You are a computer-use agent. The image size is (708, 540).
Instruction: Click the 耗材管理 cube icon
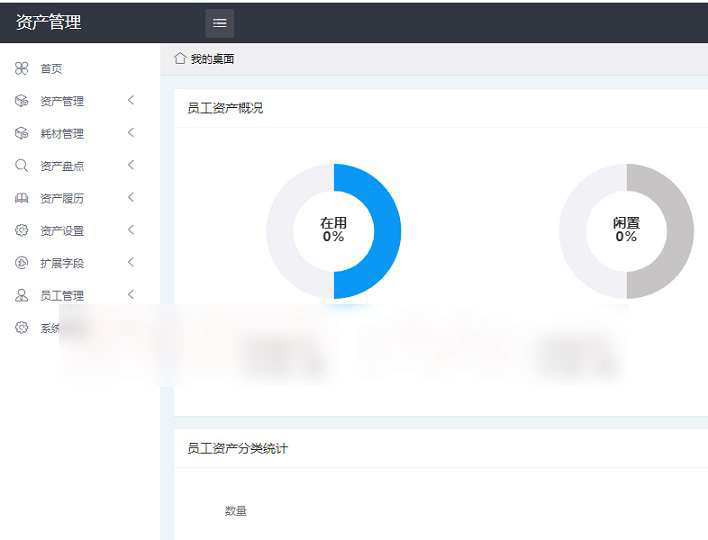(21, 133)
